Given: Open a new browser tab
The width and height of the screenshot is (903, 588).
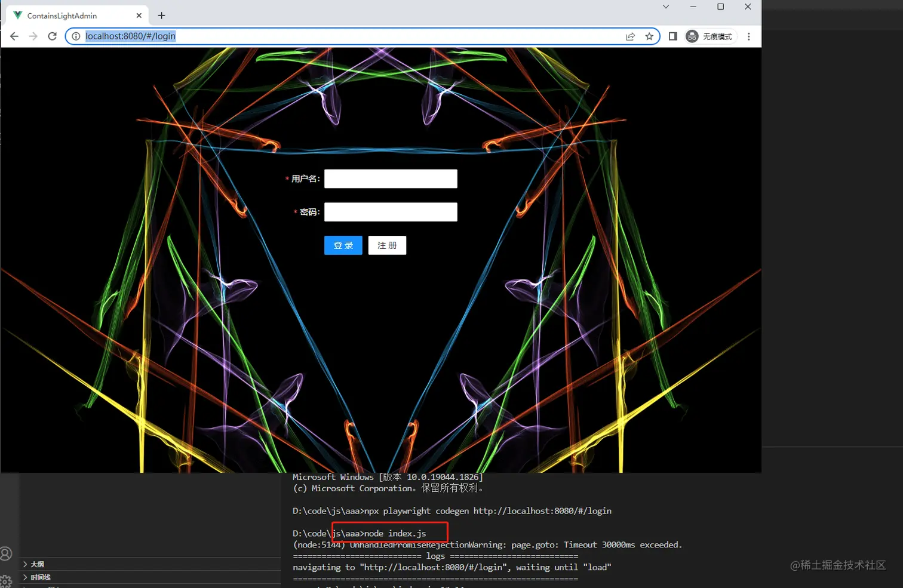Looking at the screenshot, I should pyautogui.click(x=161, y=16).
